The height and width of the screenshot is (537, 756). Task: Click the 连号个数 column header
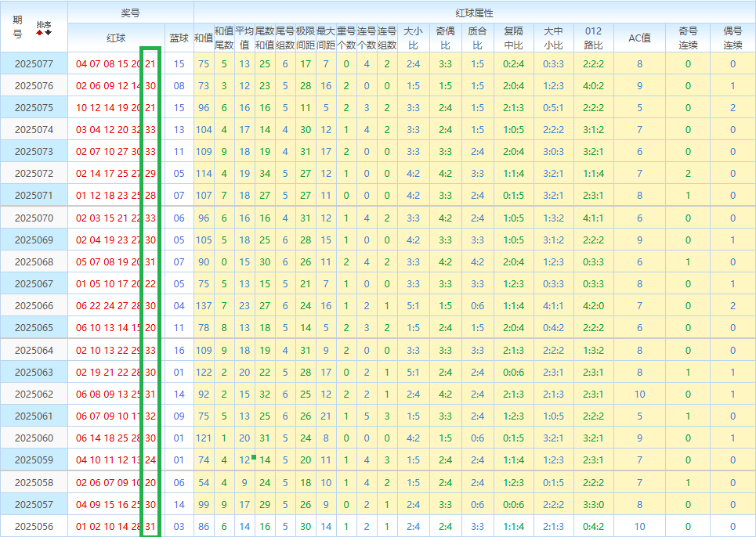(x=367, y=38)
